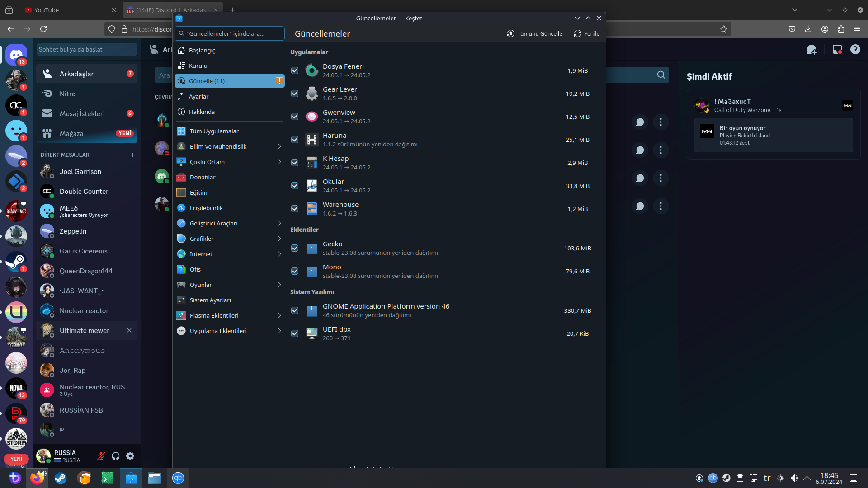Viewport: 868px width, 488px height.
Task: Click the Dosya Feneri app icon
Action: (x=311, y=71)
